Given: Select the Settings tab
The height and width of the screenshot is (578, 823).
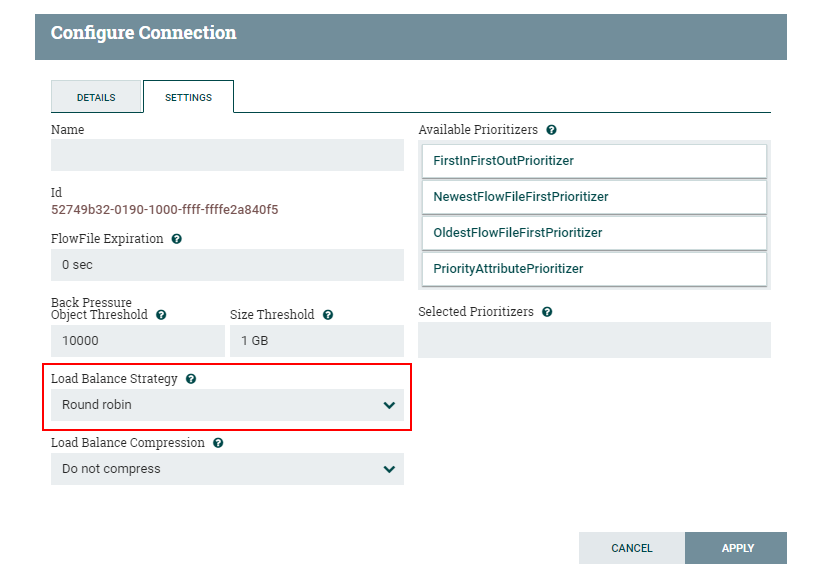Looking at the screenshot, I should coord(188,97).
